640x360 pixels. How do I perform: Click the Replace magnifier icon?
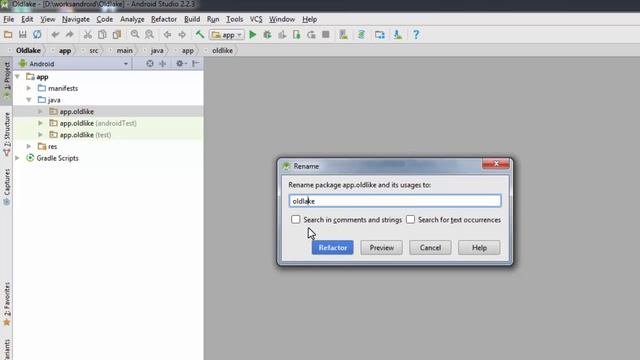(149, 35)
